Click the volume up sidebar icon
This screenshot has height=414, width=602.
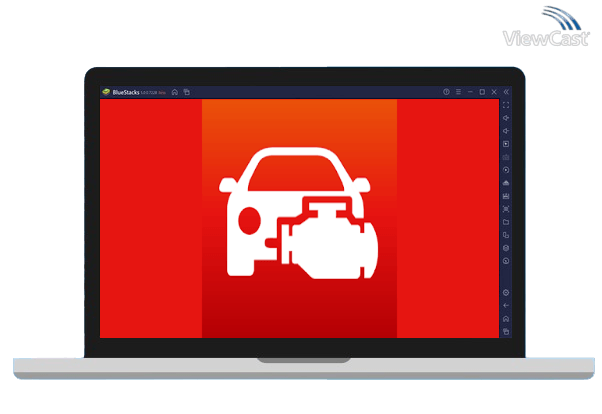(506, 118)
